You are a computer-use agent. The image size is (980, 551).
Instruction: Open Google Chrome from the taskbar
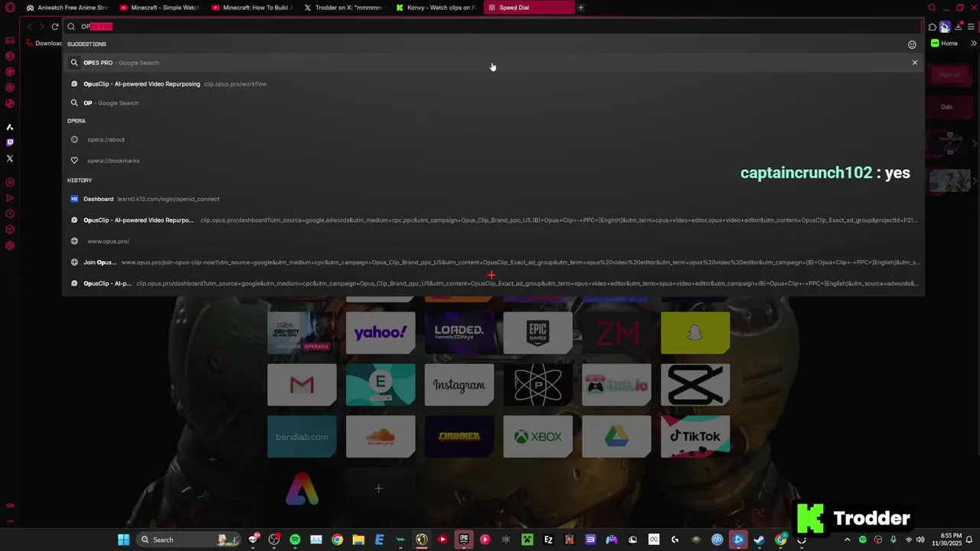pos(337,540)
